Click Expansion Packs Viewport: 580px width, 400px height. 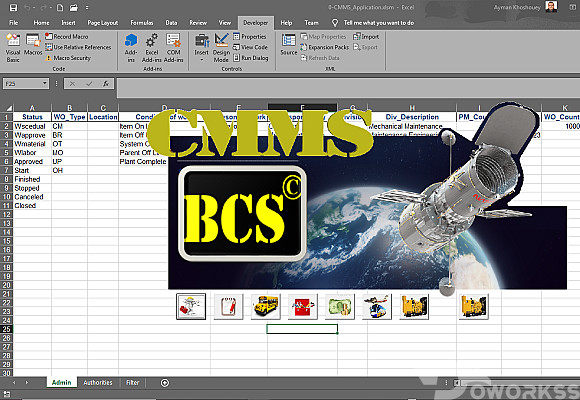pyautogui.click(x=324, y=47)
